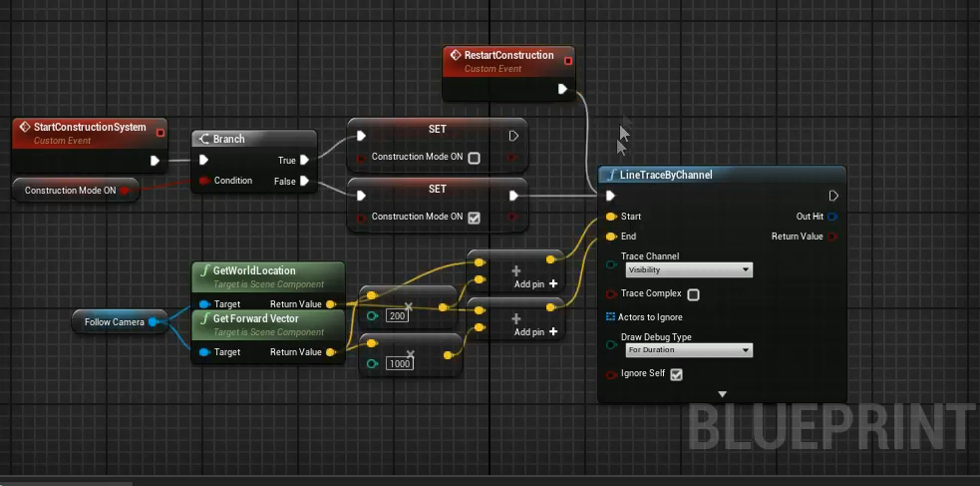Viewport: 980px width, 486px height.
Task: Click the Branch node True output pin
Action: pos(304,160)
